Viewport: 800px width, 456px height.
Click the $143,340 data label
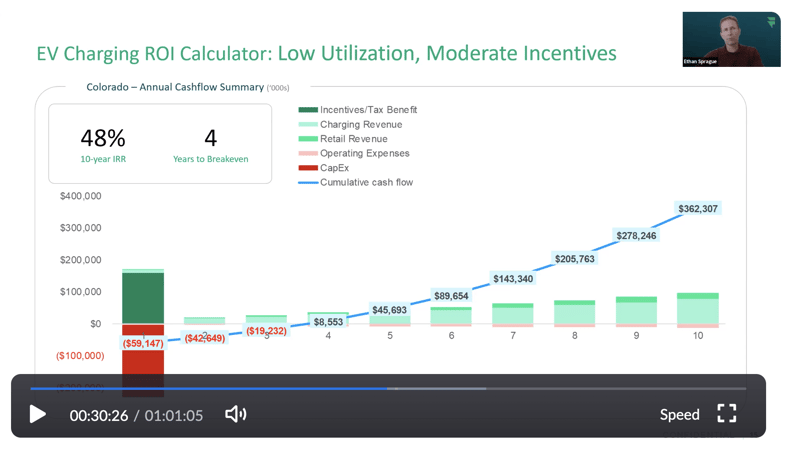(513, 279)
